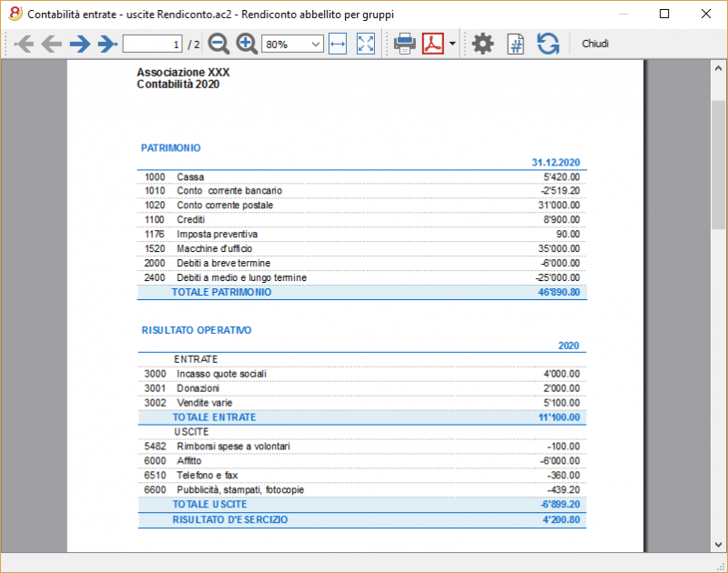728x573 pixels.
Task: Select Conto corrente postale row
Action: click(x=361, y=205)
